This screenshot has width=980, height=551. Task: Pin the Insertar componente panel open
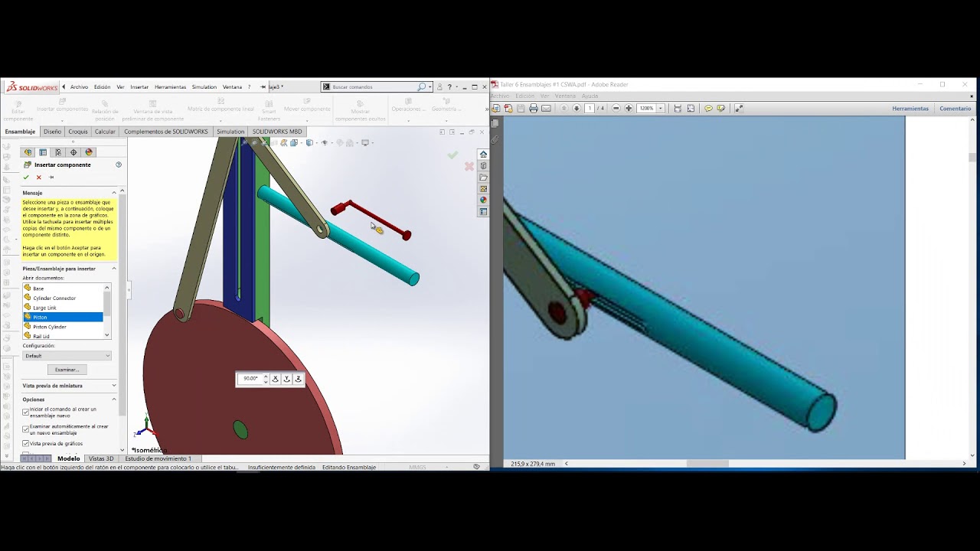point(52,178)
